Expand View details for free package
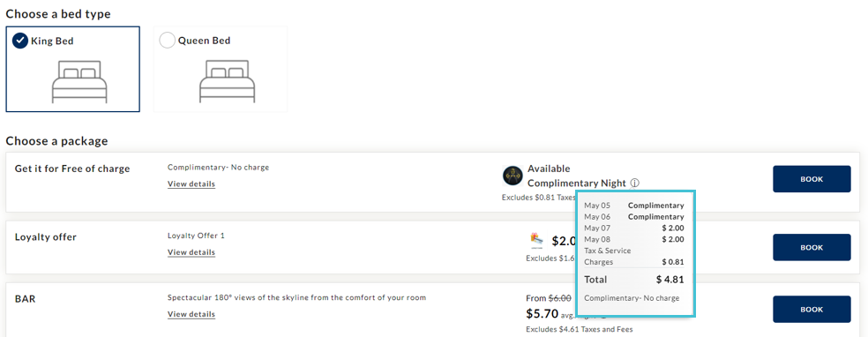 191,183
